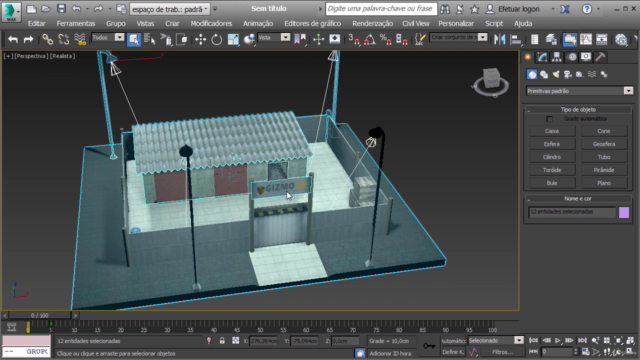Click the Pirâmide primitive button

pyautogui.click(x=604, y=170)
